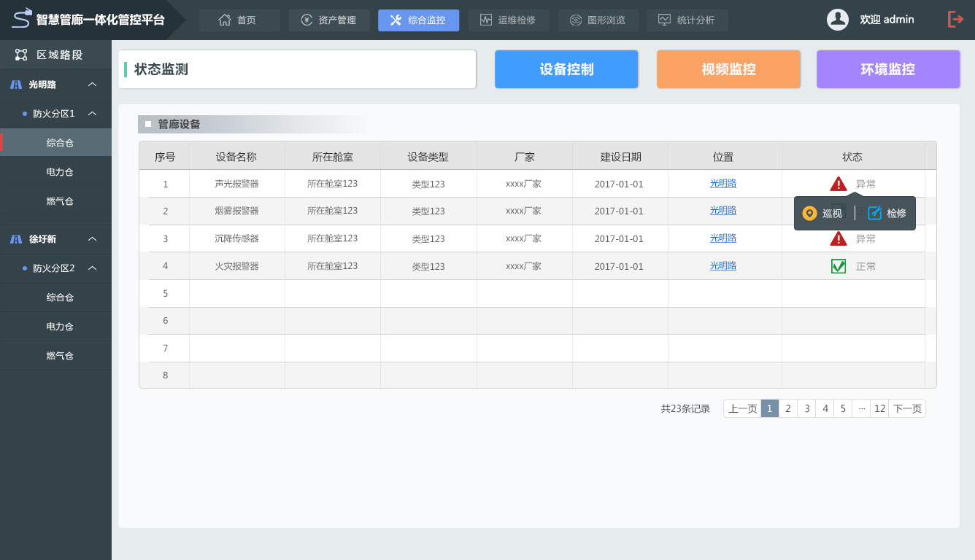The height and width of the screenshot is (560, 975).
Task: Click the 检修 edit icon in popup
Action: (x=875, y=214)
